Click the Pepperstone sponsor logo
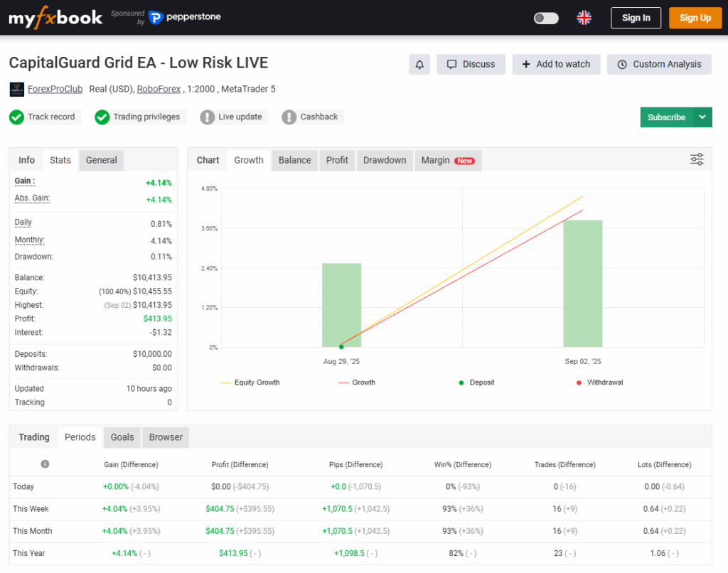728x573 pixels. [185, 18]
